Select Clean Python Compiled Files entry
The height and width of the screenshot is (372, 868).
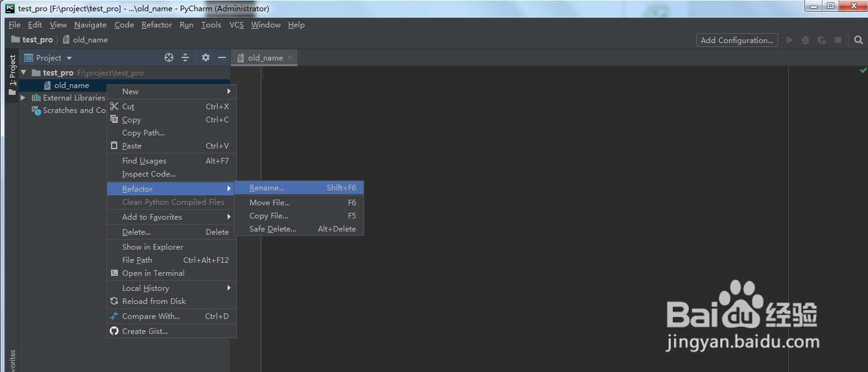click(171, 202)
